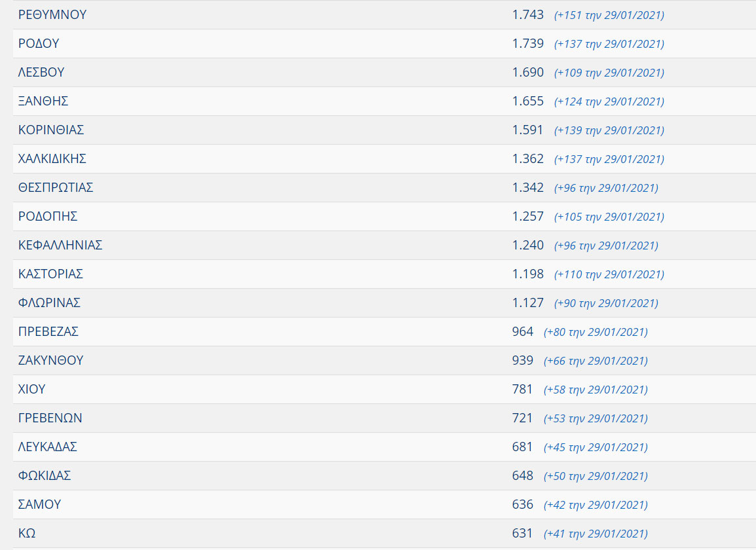This screenshot has width=756, height=550.
Task: Select the ΖΑΚΥΝΘΟΥ row label
Action: tap(50, 361)
